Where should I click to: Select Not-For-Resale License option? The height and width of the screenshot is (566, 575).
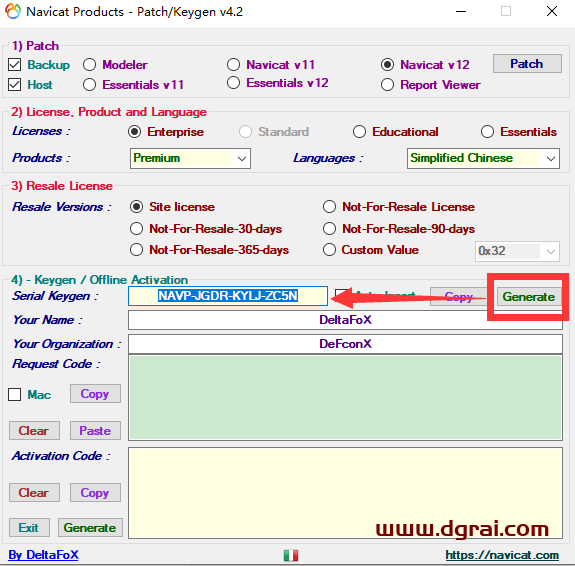[329, 207]
